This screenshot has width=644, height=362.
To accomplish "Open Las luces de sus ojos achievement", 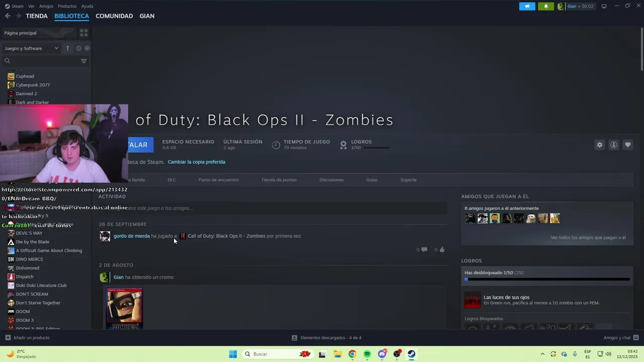I will tap(547, 300).
